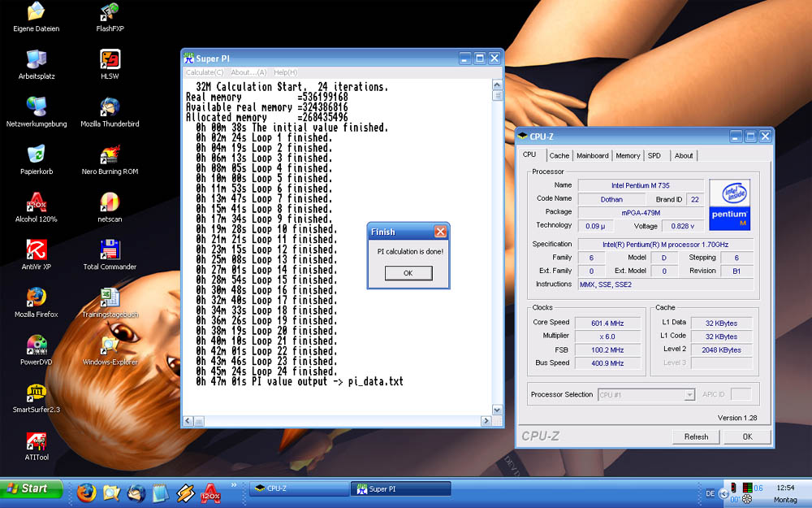
Task: Open Trainingstagebuch spreadsheet icon
Action: coord(110,302)
